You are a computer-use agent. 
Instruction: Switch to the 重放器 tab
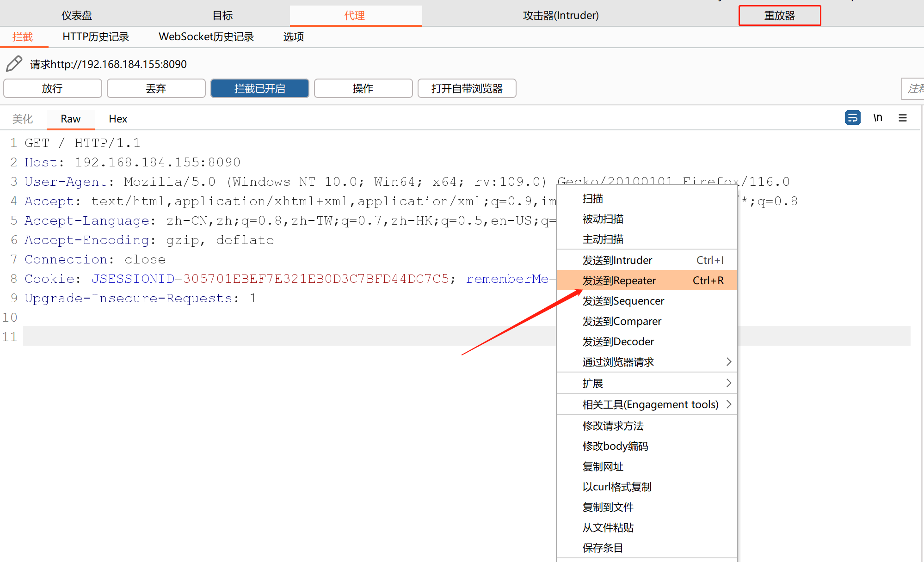click(x=779, y=16)
